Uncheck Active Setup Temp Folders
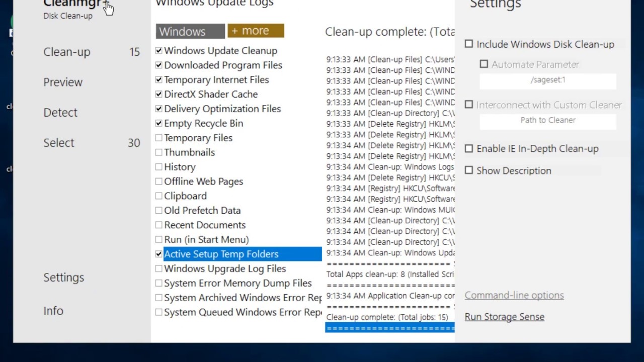Image resolution: width=644 pixels, height=362 pixels. click(x=159, y=254)
